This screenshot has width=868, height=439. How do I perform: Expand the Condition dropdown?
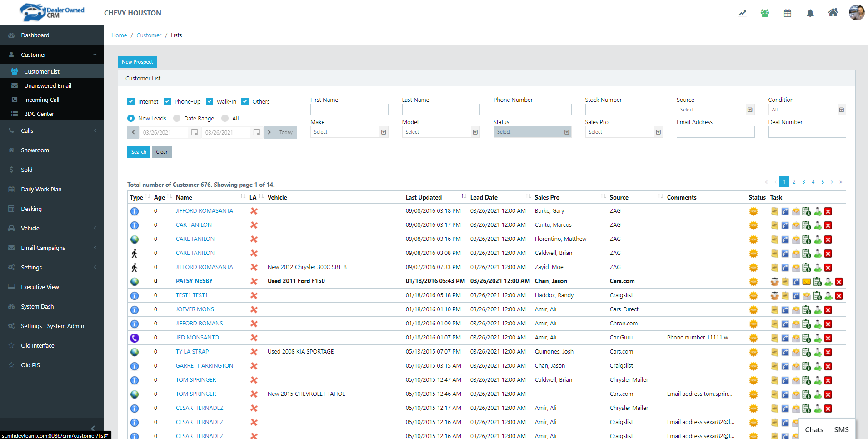tap(807, 110)
